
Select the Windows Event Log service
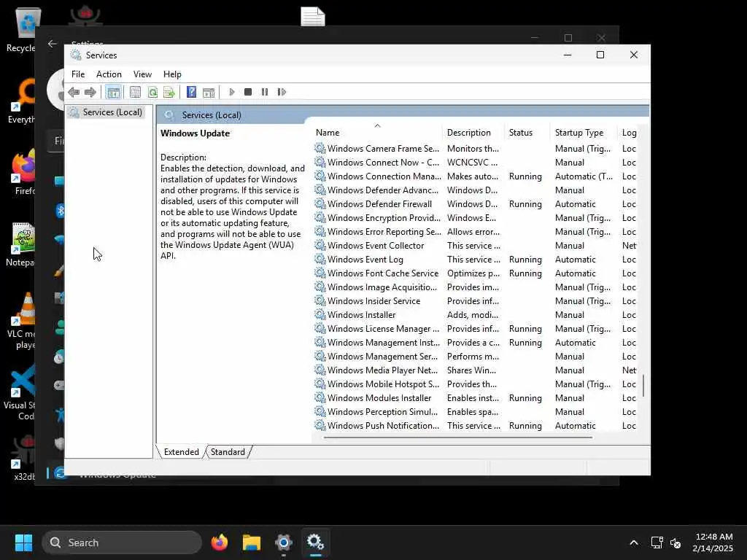tap(476, 260)
